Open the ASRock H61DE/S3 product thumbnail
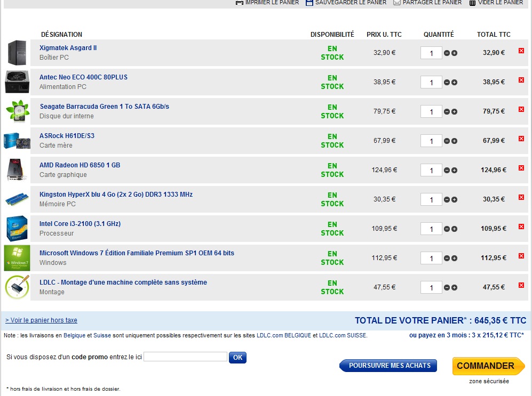 (17, 141)
